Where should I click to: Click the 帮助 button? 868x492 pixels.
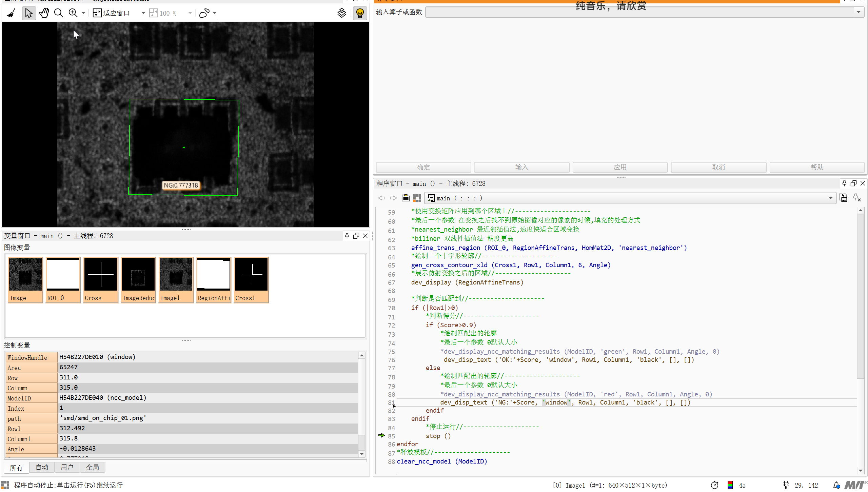817,167
